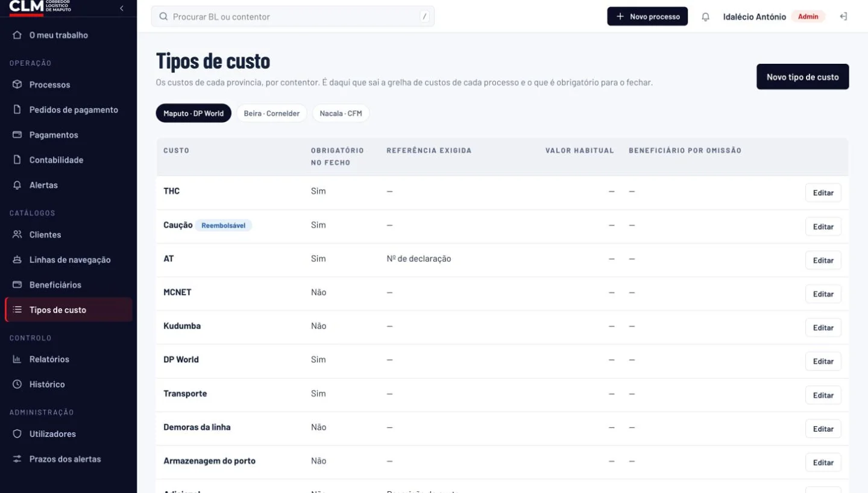Edit the DP World row
Screen dimensions: 868x493
click(x=823, y=362)
